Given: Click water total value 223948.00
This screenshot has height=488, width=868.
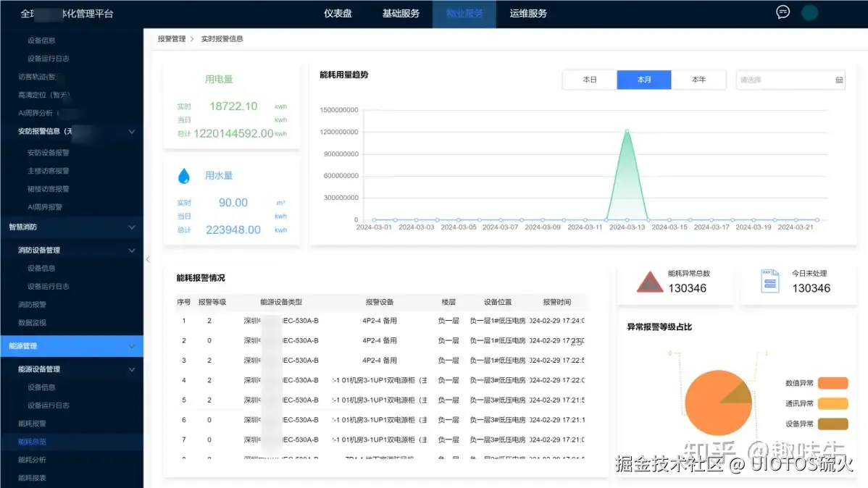Looking at the screenshot, I should pyautogui.click(x=233, y=230).
